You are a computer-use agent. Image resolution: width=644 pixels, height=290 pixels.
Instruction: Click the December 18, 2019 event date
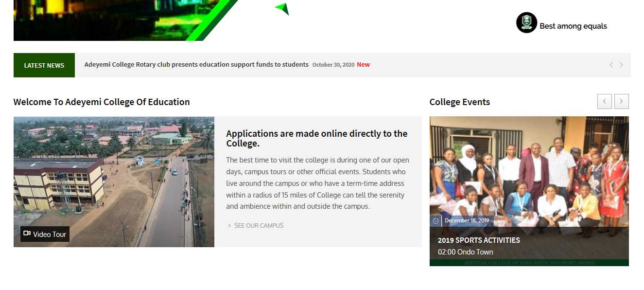pos(467,220)
